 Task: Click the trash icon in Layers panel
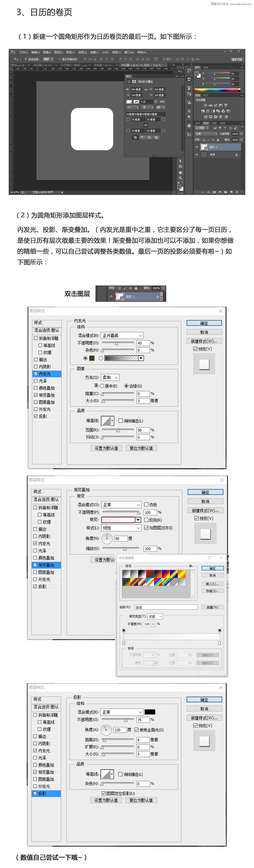tap(237, 192)
